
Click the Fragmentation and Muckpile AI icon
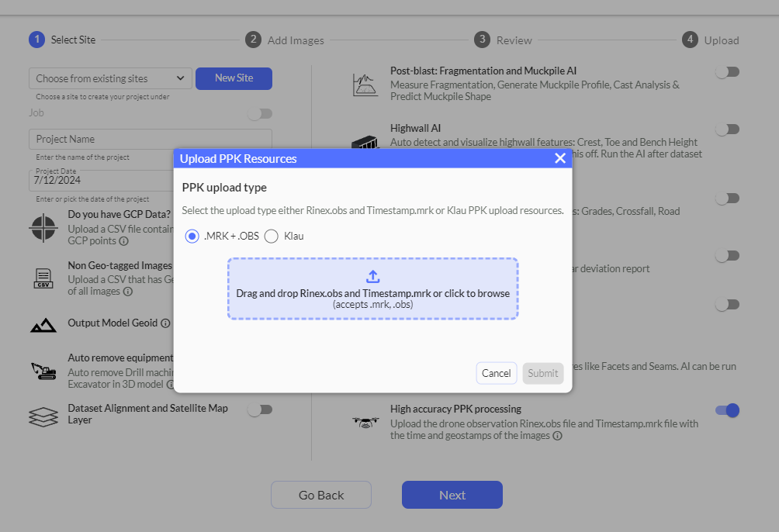pyautogui.click(x=365, y=84)
